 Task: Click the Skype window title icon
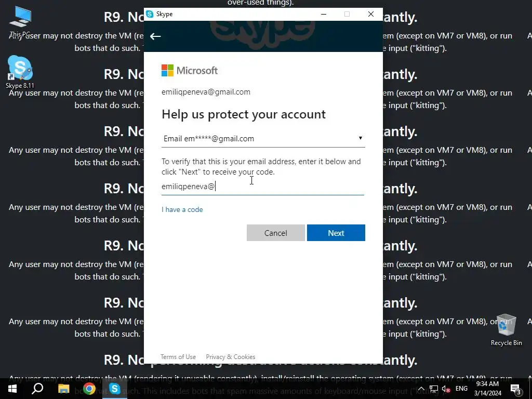[x=150, y=14]
